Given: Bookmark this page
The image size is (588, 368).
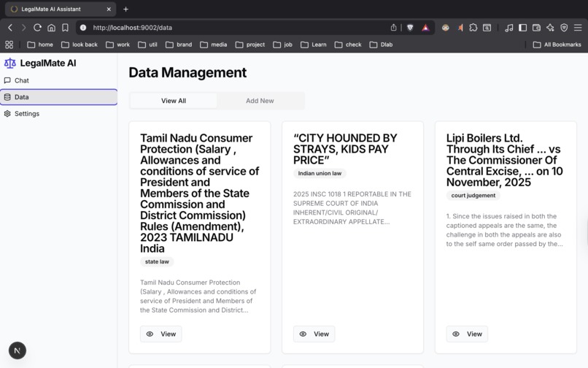Looking at the screenshot, I should click(65, 28).
